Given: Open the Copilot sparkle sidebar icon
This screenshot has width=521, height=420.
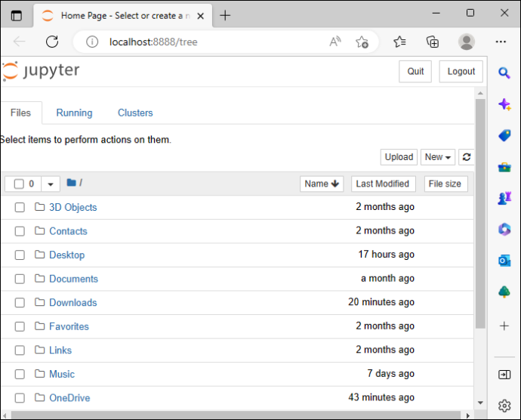Looking at the screenshot, I should [504, 104].
